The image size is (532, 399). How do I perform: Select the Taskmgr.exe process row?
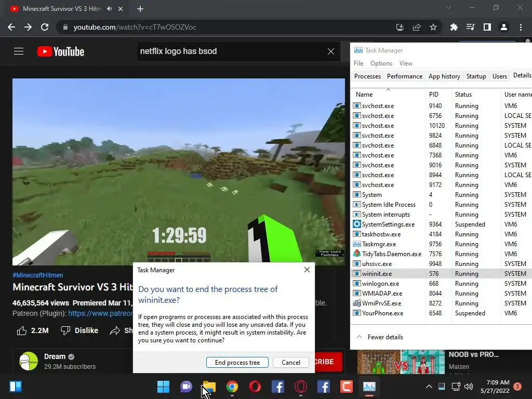click(x=441, y=244)
